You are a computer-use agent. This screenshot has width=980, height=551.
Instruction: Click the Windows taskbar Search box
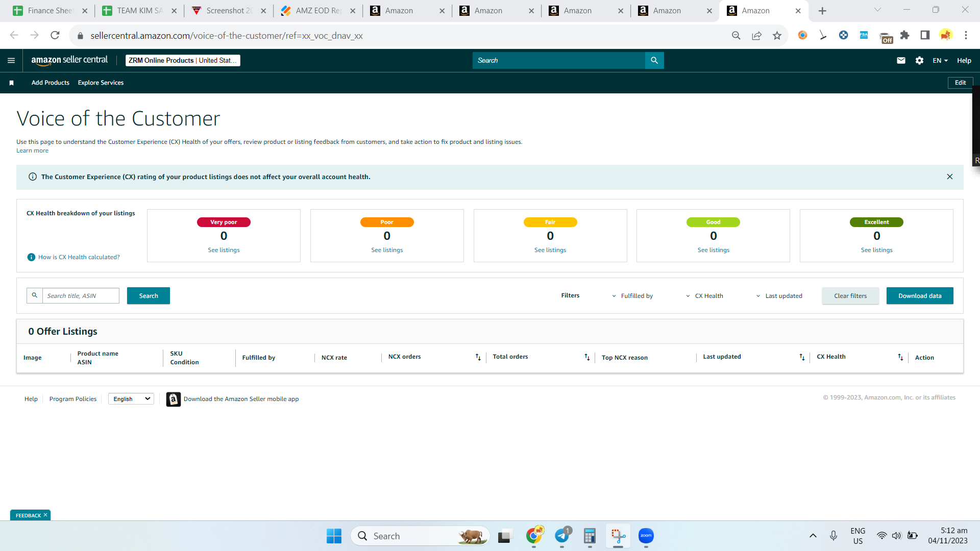click(420, 536)
